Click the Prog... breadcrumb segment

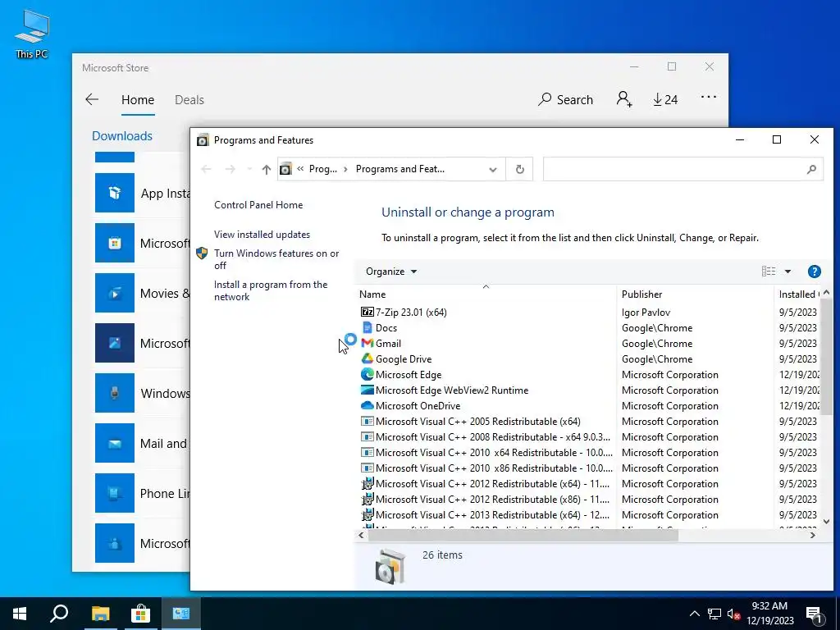(x=323, y=169)
